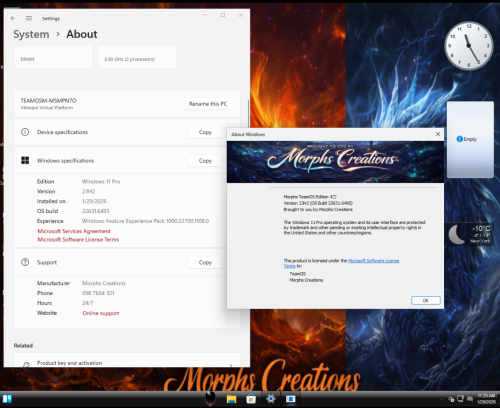Viewport: 500px width, 408px height.
Task: Click the Product key and activation key icon
Action: [x=26, y=365]
